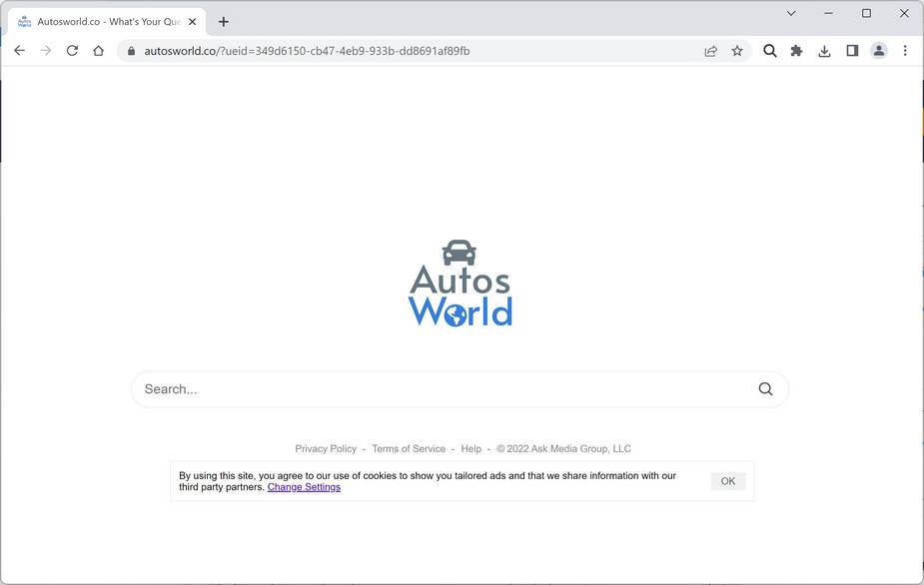Open the browser home page
924x585 pixels.
[99, 51]
